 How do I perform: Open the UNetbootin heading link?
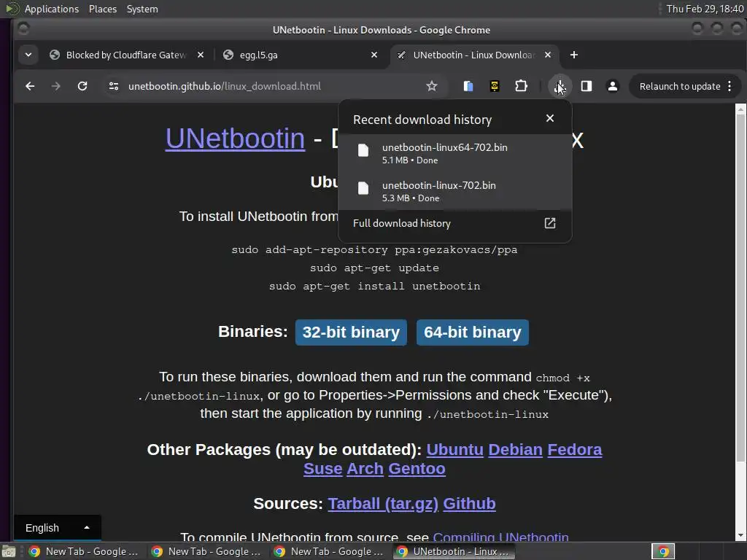coord(235,139)
